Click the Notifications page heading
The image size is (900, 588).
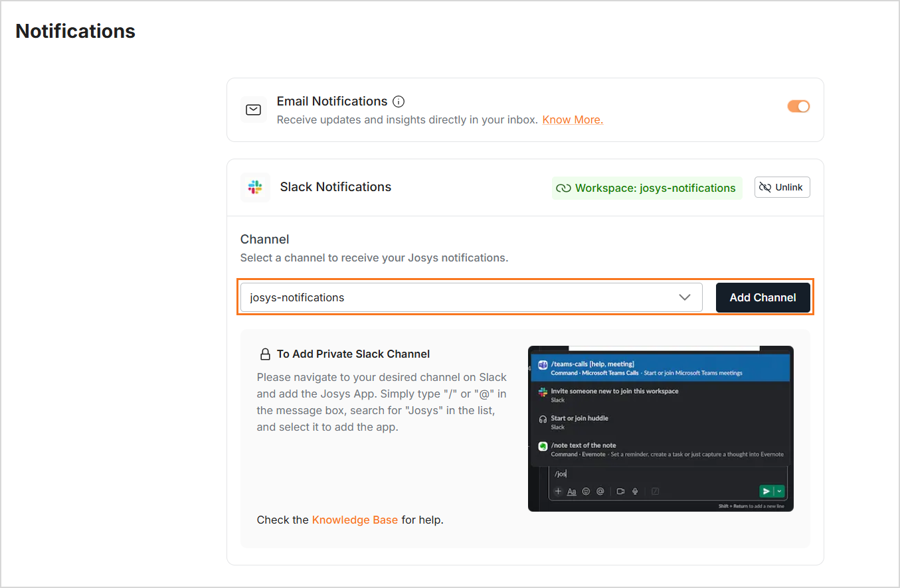(x=75, y=31)
